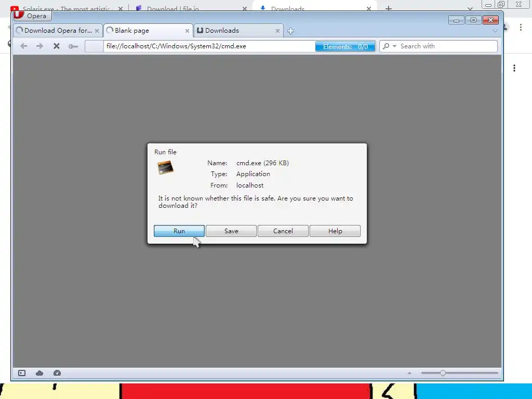Close the background browser's Downloads tab
The height and width of the screenshot is (399, 532).
coord(369,8)
